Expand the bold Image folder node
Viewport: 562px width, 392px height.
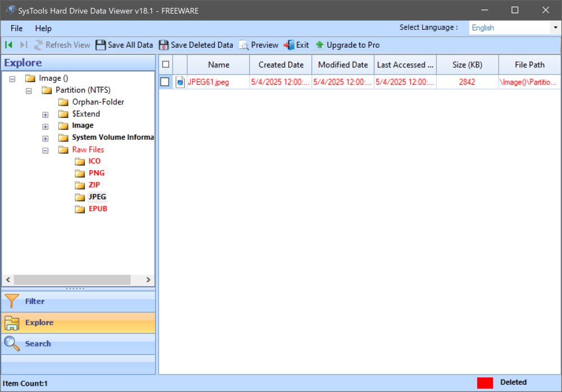tap(45, 126)
